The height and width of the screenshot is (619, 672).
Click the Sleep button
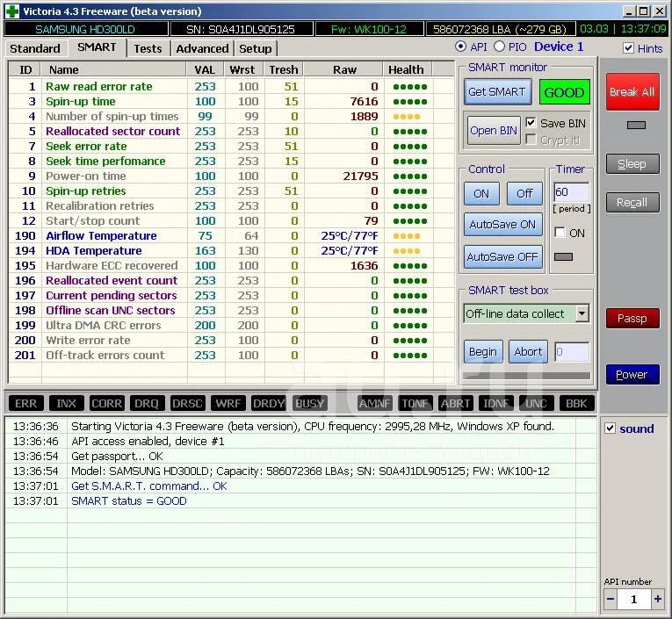click(x=632, y=164)
